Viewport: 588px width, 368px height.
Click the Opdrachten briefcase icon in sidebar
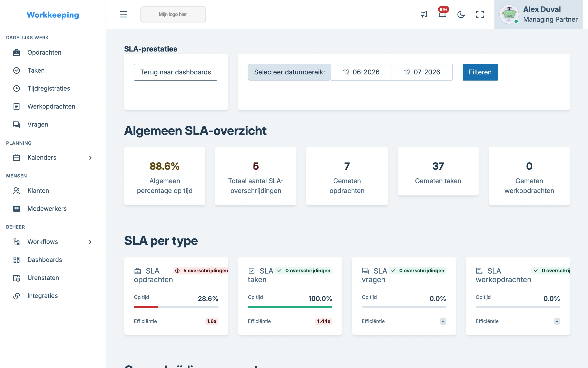(16, 52)
